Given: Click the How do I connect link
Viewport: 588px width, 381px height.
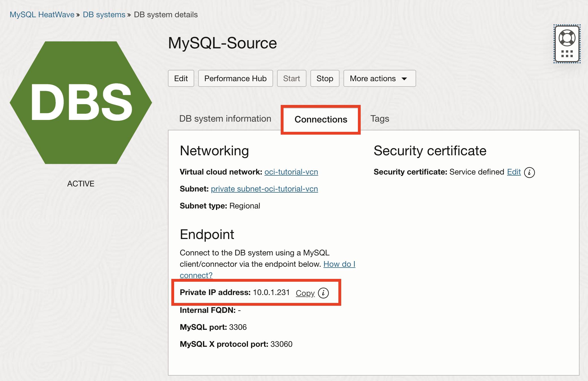Looking at the screenshot, I should coord(339,264).
